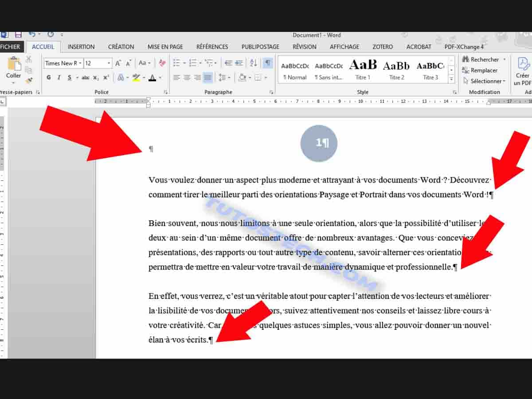Image resolution: width=532 pixels, height=399 pixels.
Task: Paste with the Coller clipboard icon
Action: coord(14,64)
